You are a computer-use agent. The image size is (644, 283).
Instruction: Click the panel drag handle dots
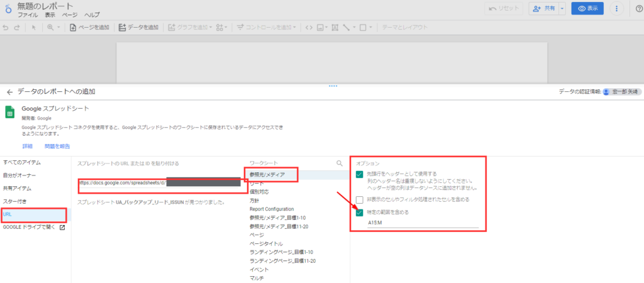[333, 86]
